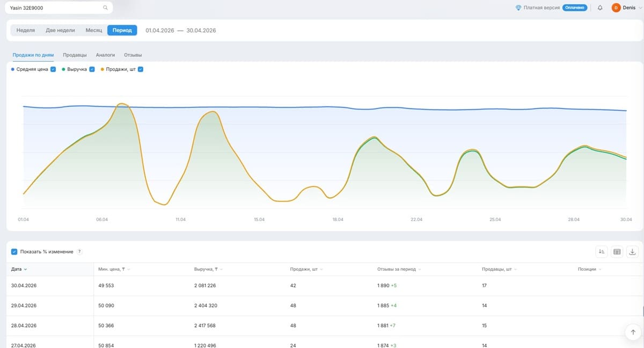The height and width of the screenshot is (348, 644).
Task: Download the table data
Action: click(633, 251)
